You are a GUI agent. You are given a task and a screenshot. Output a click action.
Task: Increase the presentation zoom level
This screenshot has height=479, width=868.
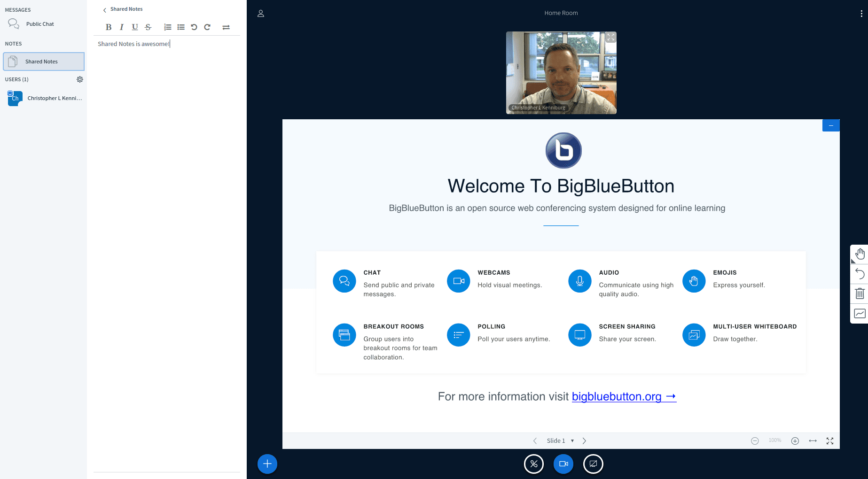coord(796,440)
